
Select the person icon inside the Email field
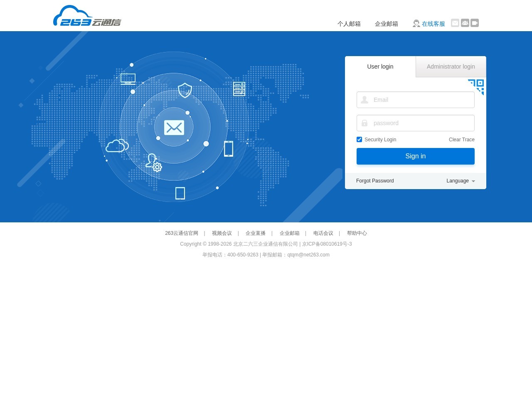tap(365, 100)
